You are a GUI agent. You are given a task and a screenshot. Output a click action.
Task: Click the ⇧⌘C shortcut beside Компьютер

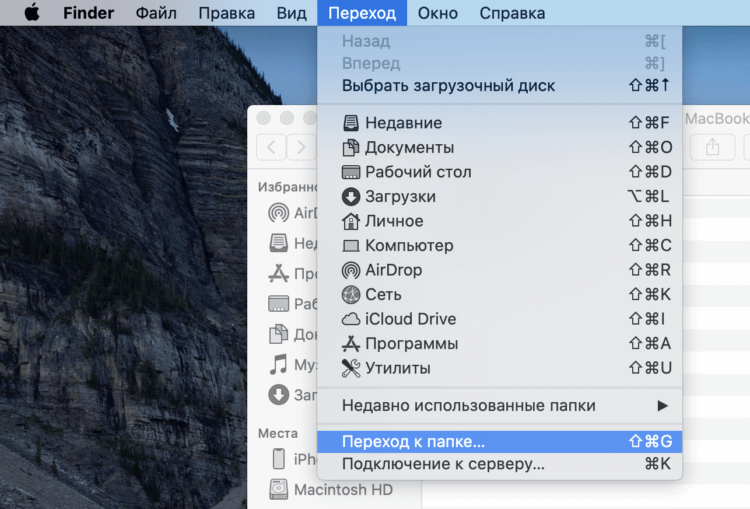tap(650, 245)
